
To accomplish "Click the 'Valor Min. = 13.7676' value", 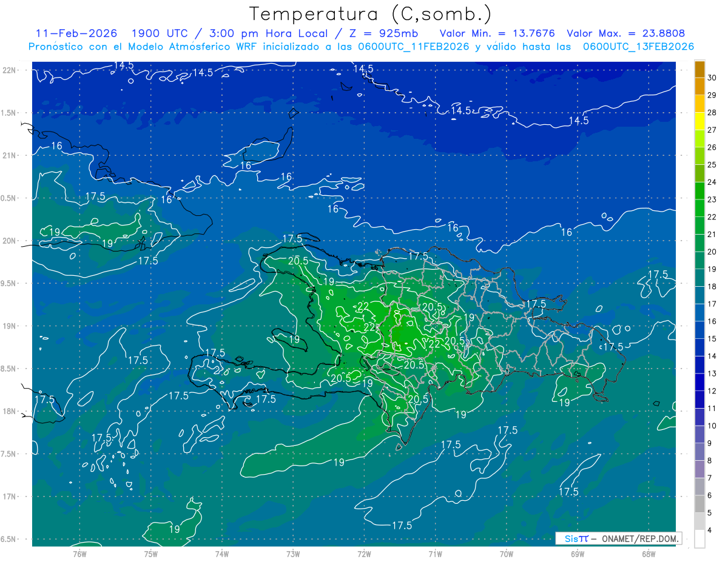I will click(x=497, y=33).
